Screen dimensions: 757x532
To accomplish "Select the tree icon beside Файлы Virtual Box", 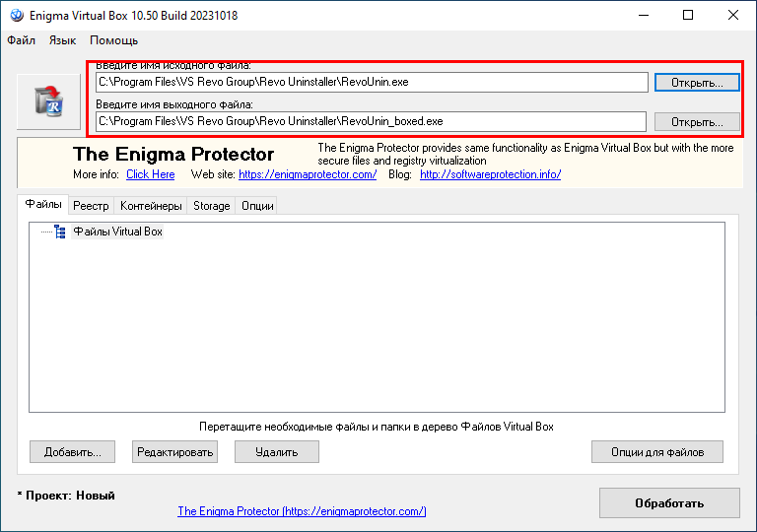I will (60, 232).
